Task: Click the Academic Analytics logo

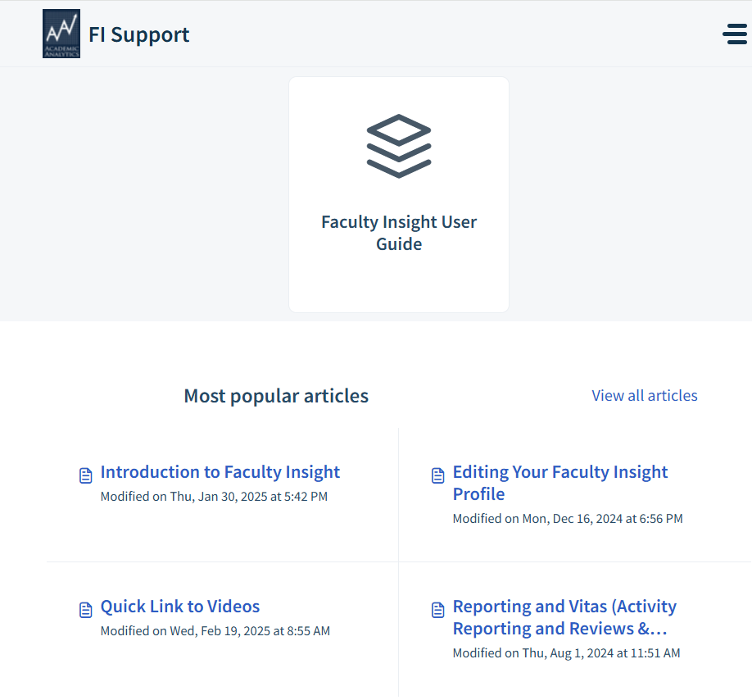Action: 61,34
